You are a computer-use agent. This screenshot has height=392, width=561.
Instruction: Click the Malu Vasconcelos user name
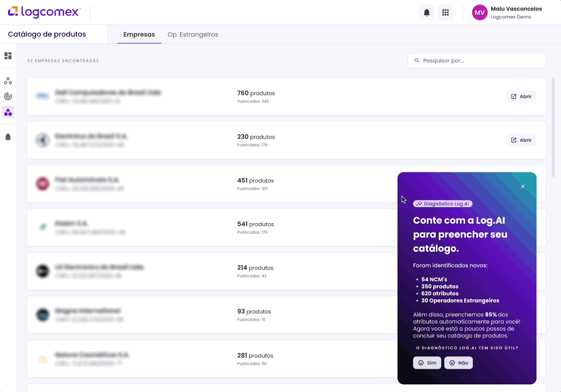pos(516,9)
